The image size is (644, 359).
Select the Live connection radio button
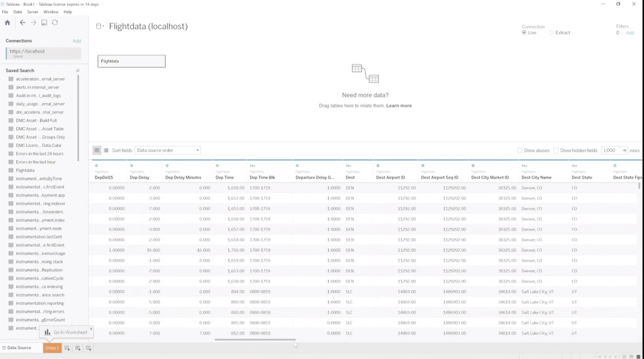pyautogui.click(x=524, y=32)
